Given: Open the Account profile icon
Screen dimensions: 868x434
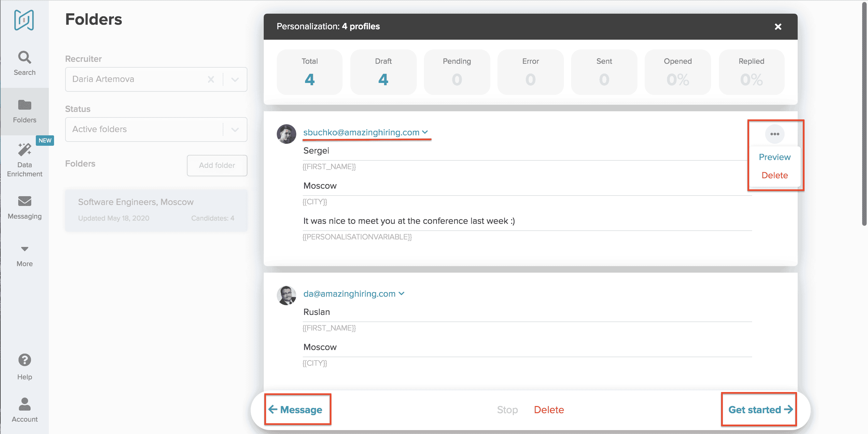Looking at the screenshot, I should point(24,404).
